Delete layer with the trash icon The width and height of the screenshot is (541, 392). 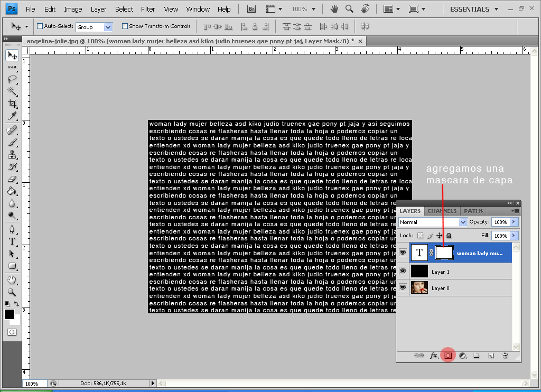(505, 356)
